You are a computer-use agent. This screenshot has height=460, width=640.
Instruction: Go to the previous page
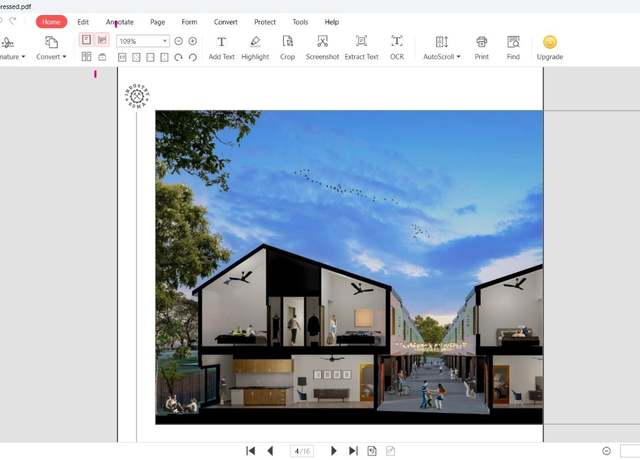point(270,451)
